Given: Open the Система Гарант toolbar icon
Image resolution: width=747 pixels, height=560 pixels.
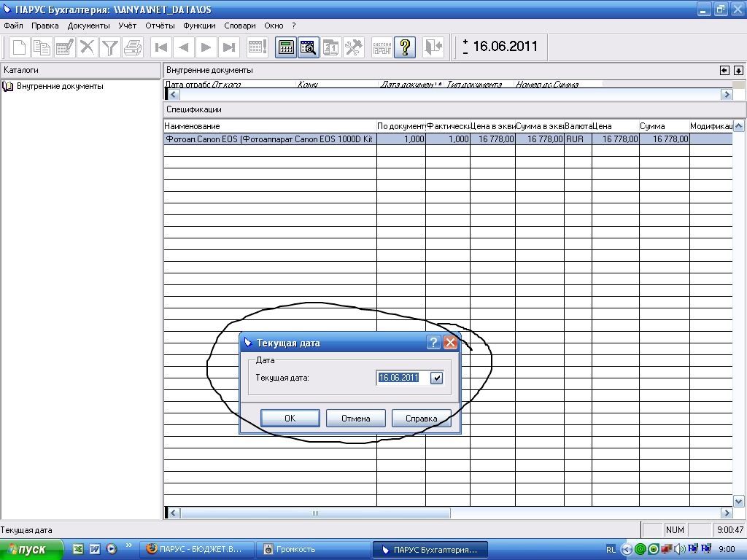Looking at the screenshot, I should 382,47.
